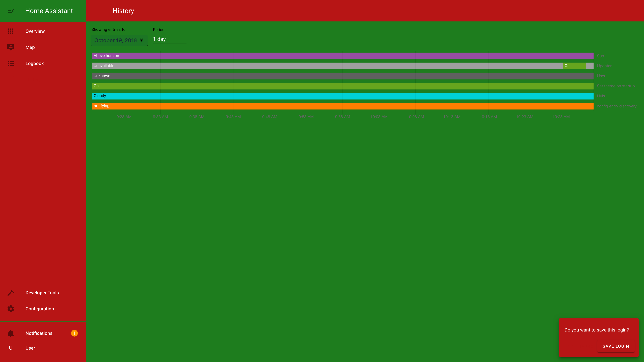Click the calendar icon in the date field
The height and width of the screenshot is (362, 644).
142,40
